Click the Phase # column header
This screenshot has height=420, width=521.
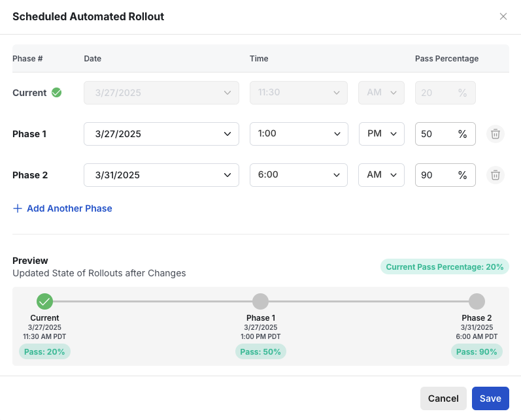coord(27,58)
